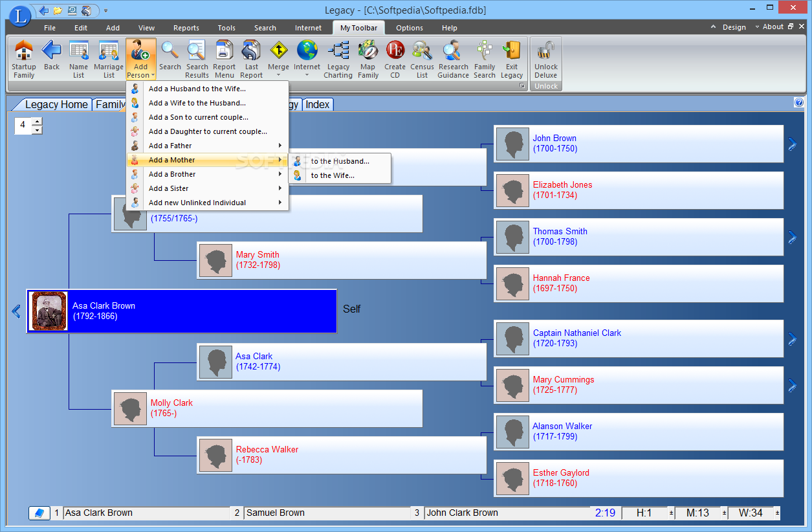Open the Search magnifier icon
Screen dimensions: 812x532
(170, 56)
